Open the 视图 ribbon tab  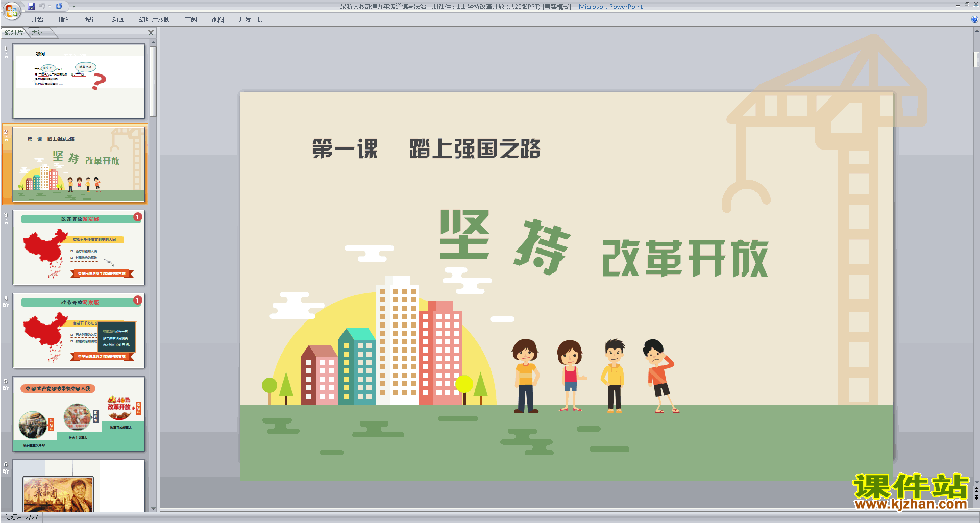[218, 20]
